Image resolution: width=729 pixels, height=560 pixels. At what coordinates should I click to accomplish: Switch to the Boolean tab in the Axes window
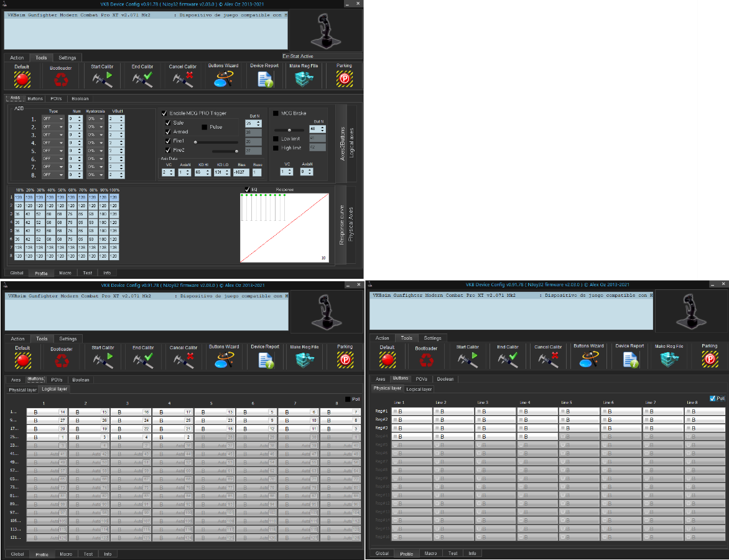click(80, 98)
